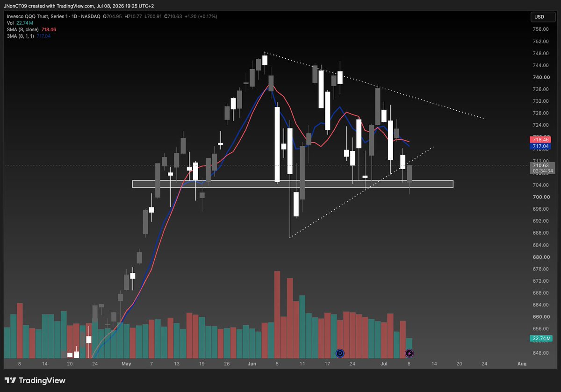The image size is (561, 392).
Task: Click the 704.00 price axis label
Action: click(541, 185)
